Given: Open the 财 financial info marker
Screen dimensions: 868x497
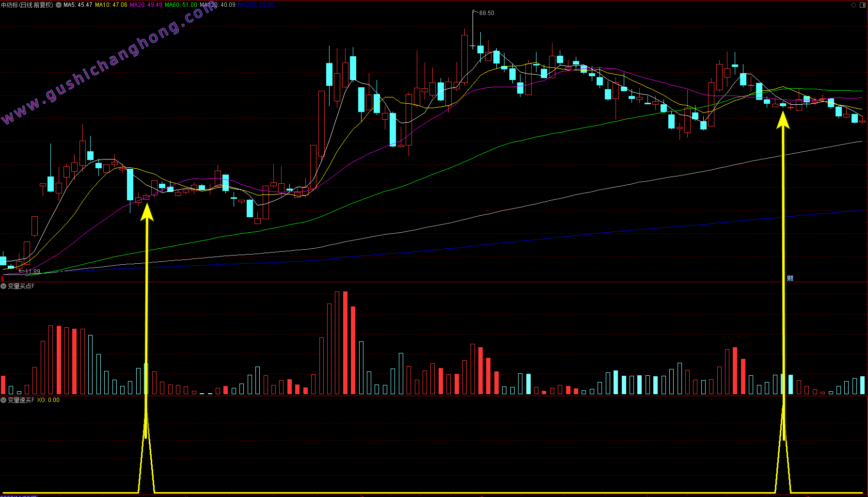Looking at the screenshot, I should (x=790, y=278).
